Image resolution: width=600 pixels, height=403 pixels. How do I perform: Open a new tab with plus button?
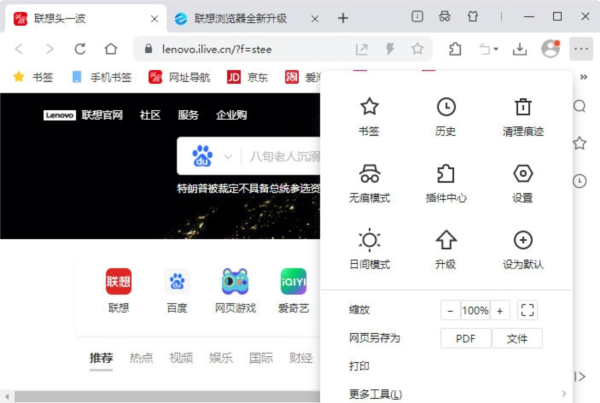(x=343, y=18)
